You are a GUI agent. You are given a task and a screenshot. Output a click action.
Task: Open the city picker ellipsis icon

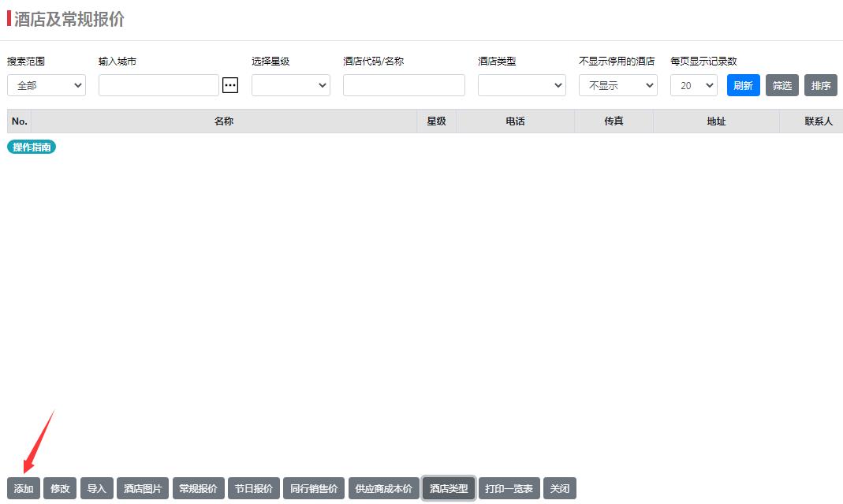click(230, 85)
